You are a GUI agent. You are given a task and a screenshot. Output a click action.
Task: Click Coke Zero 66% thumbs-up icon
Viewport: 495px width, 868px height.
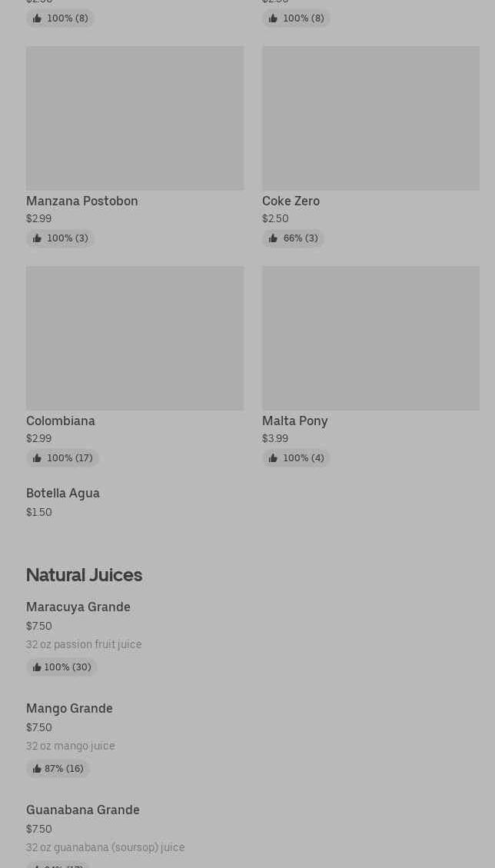tap(273, 238)
